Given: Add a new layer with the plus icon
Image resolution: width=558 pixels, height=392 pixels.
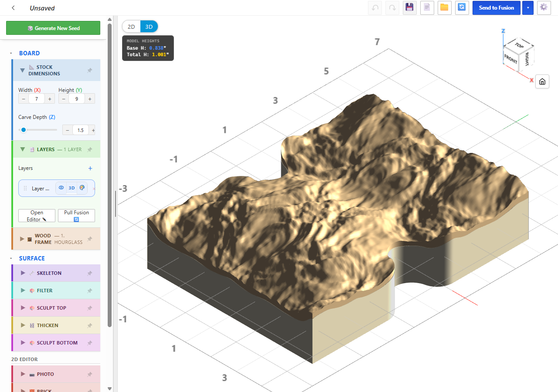Looking at the screenshot, I should click(90, 168).
